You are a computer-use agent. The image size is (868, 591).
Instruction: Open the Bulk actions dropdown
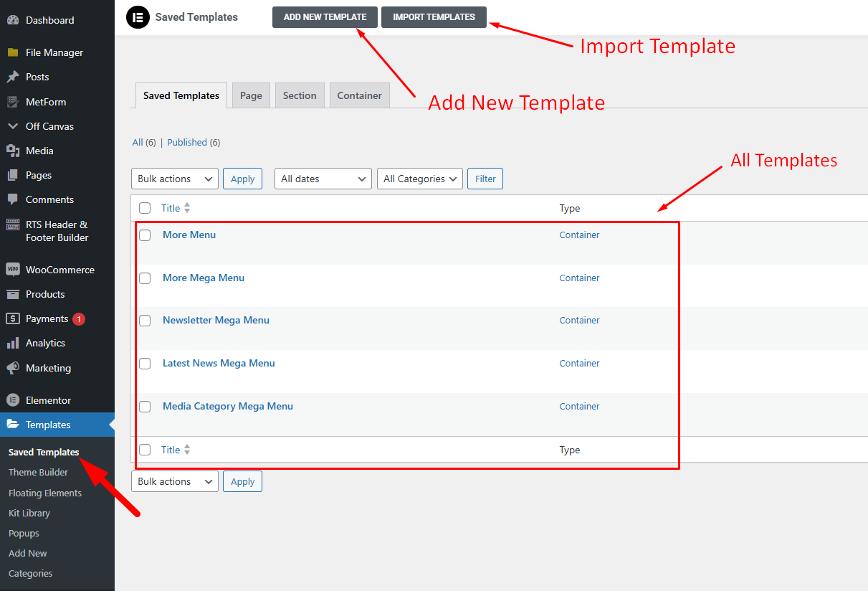click(174, 179)
